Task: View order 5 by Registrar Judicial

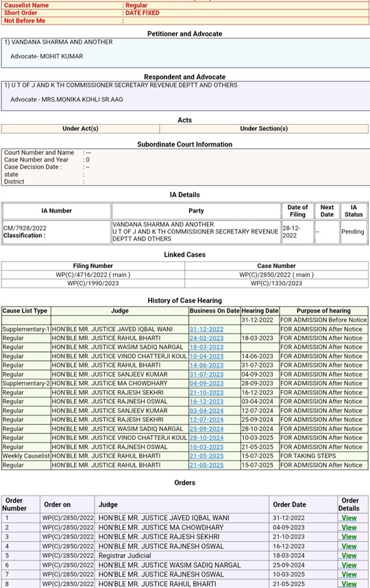Action: coord(349,556)
